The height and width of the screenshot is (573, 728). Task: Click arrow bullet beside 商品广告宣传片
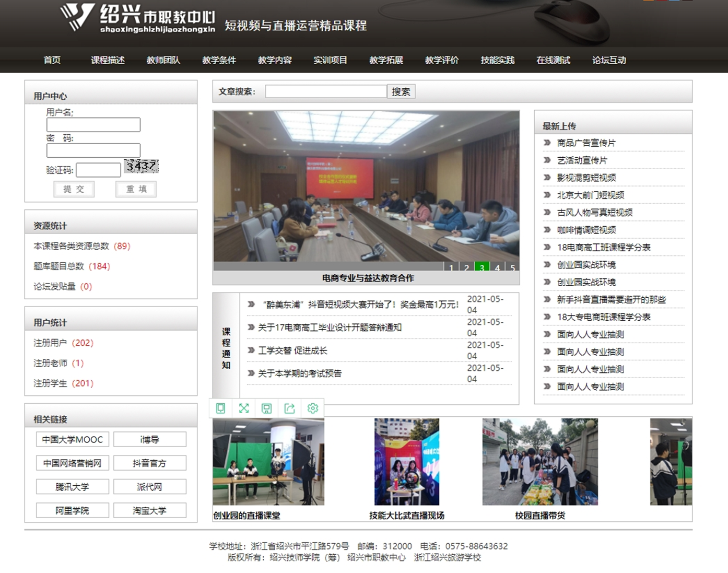click(x=547, y=143)
